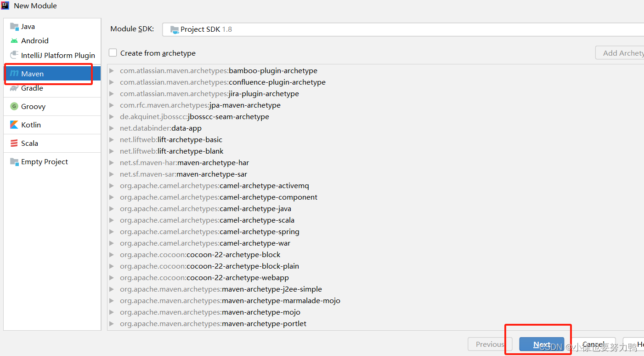The height and width of the screenshot is (356, 644).
Task: Click the IntelliJ Platform Plugin icon
Action: point(14,55)
